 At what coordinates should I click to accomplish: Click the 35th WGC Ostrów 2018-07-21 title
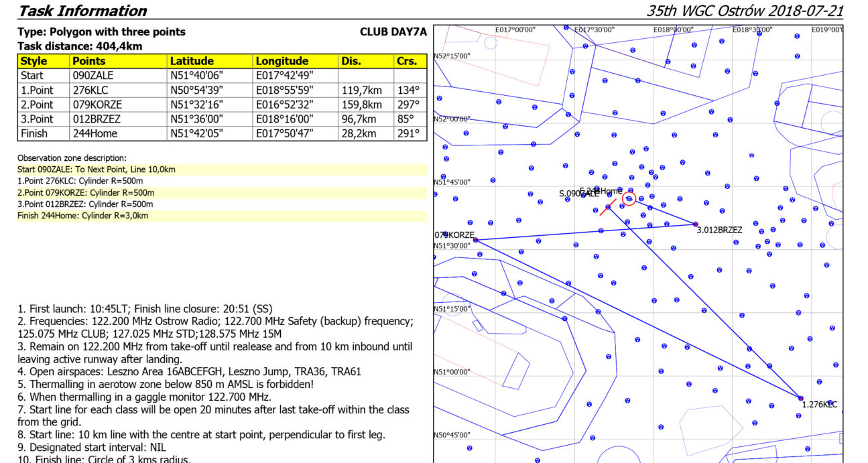pyautogui.click(x=745, y=11)
